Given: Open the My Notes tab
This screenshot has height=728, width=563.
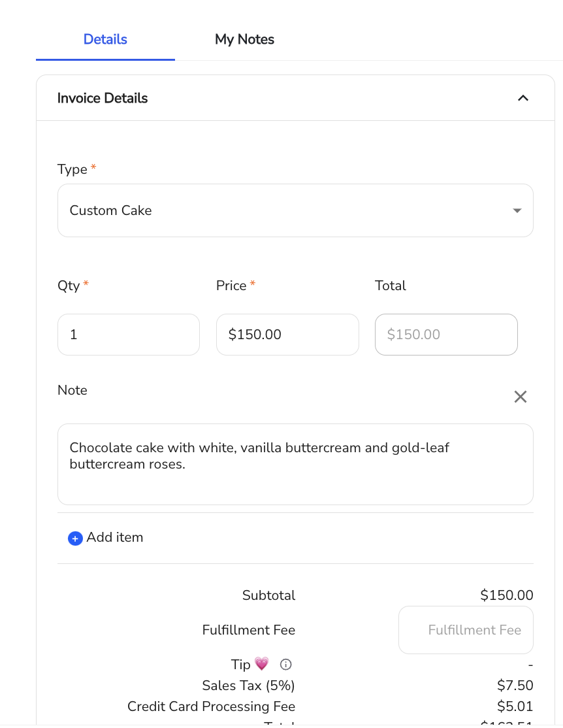Looking at the screenshot, I should point(244,39).
